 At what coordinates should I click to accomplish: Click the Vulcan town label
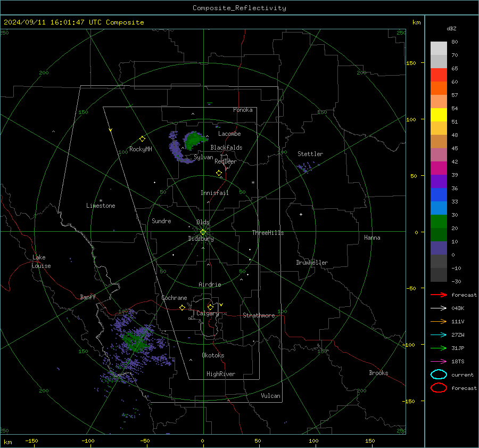point(271,396)
